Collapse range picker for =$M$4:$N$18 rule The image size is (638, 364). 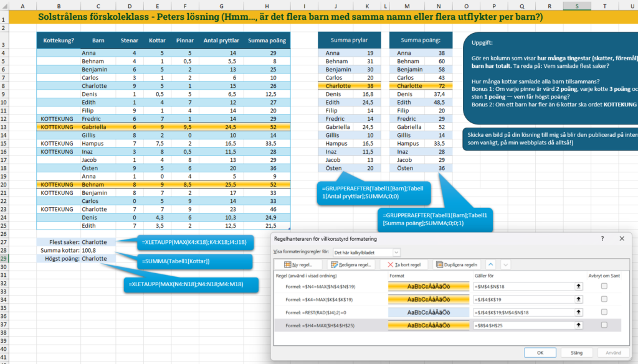pyautogui.click(x=578, y=286)
